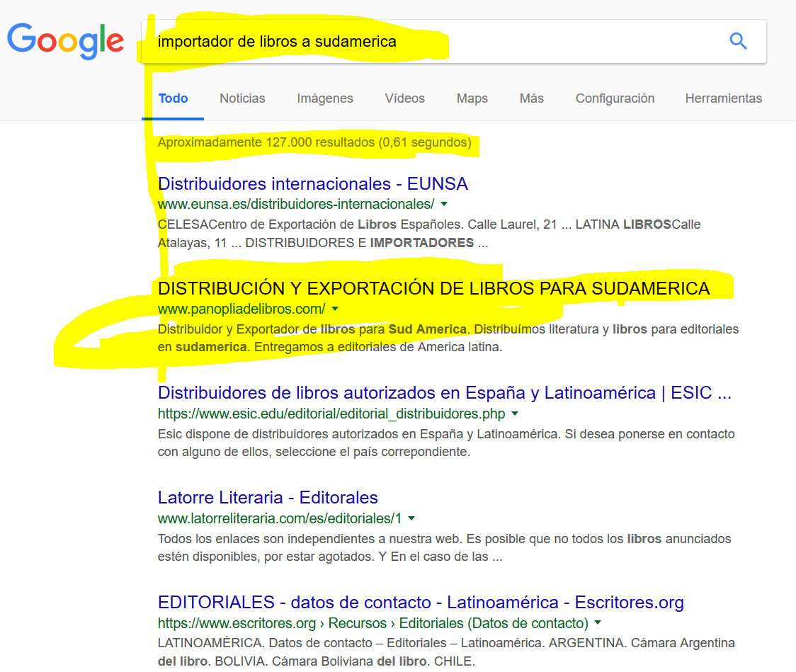The width and height of the screenshot is (796, 672).
Task: Click the blue magnifier search icon
Action: click(738, 41)
